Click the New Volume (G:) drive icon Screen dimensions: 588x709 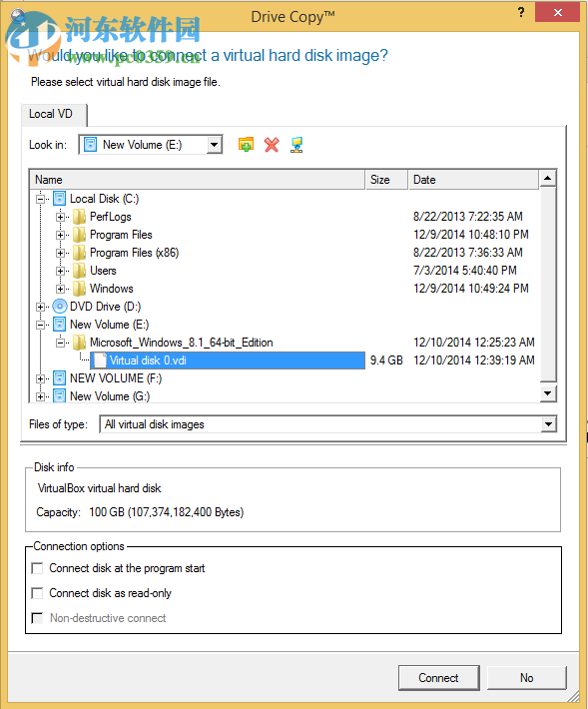(x=59, y=396)
